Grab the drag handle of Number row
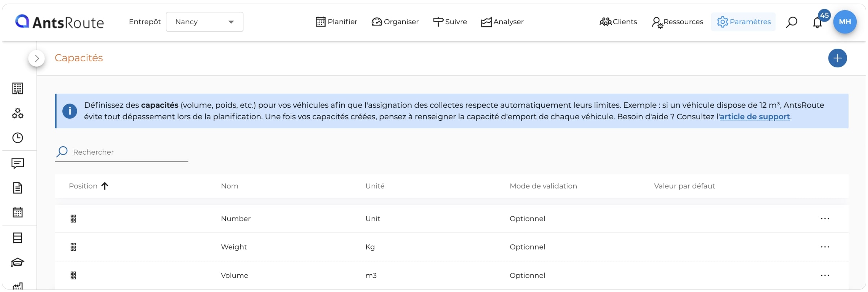This screenshot has width=868, height=292. tap(73, 219)
